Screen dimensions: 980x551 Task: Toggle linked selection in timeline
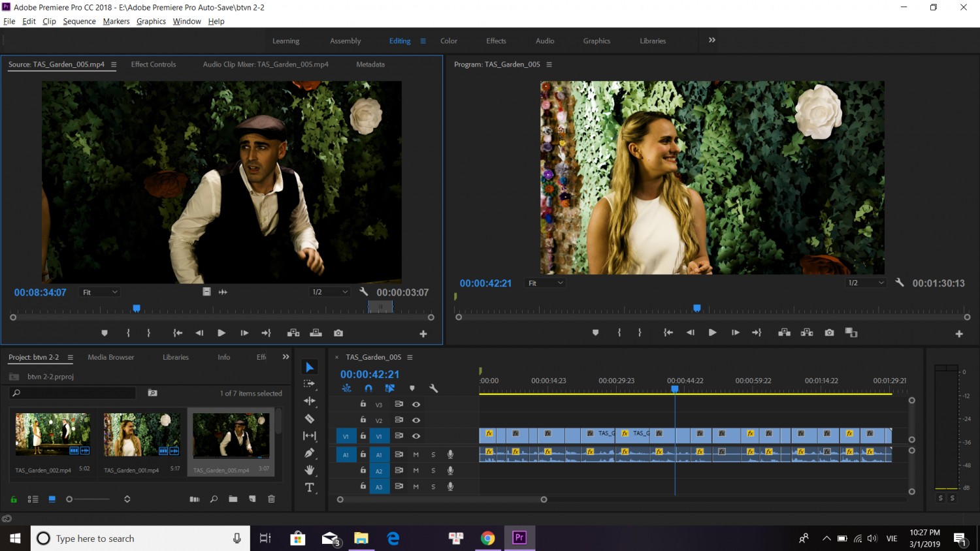click(x=390, y=388)
